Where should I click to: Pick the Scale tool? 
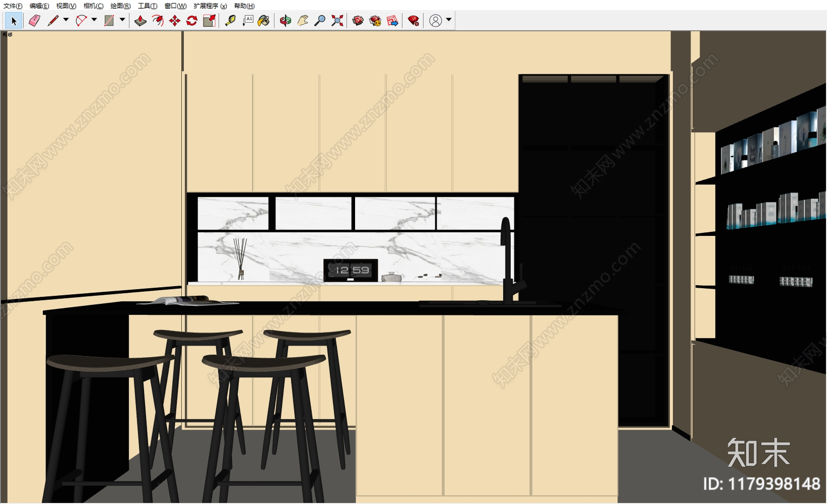click(x=209, y=21)
